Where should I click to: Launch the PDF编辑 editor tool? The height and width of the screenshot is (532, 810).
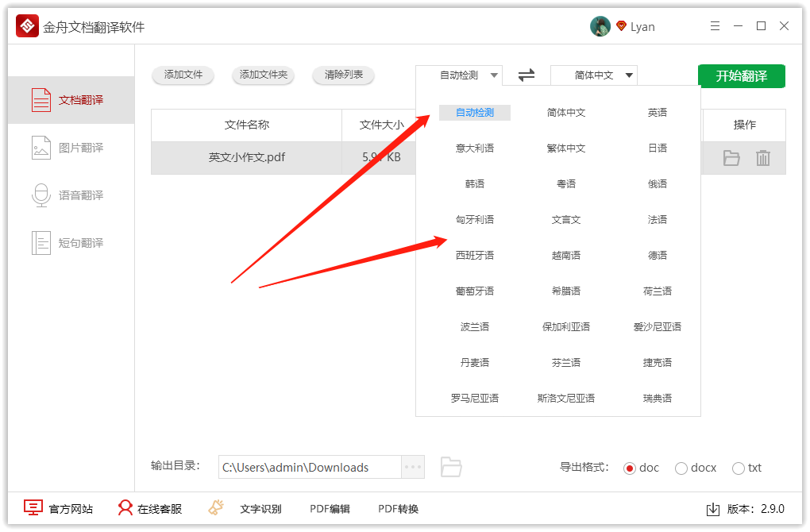(330, 508)
